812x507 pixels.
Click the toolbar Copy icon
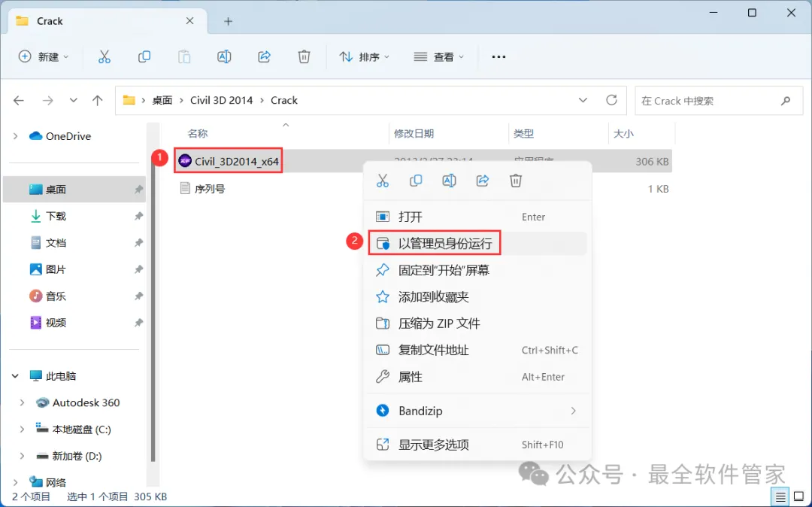[x=144, y=56]
